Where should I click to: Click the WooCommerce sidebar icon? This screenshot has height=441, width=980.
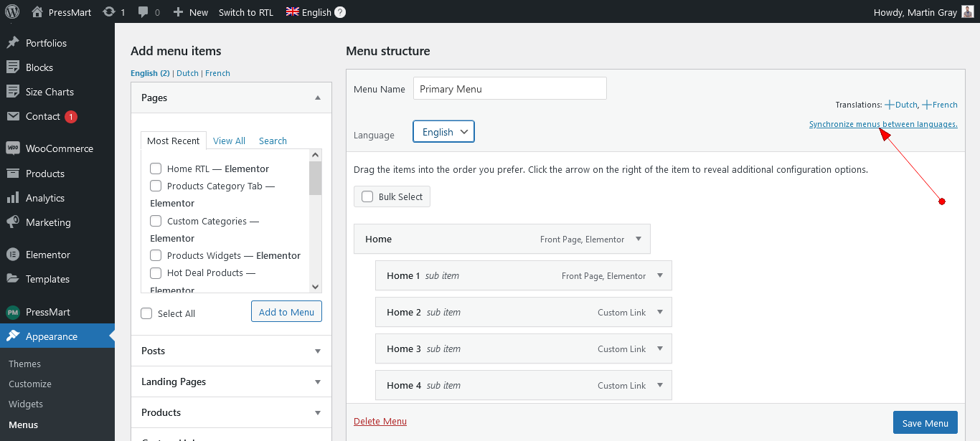(13, 148)
